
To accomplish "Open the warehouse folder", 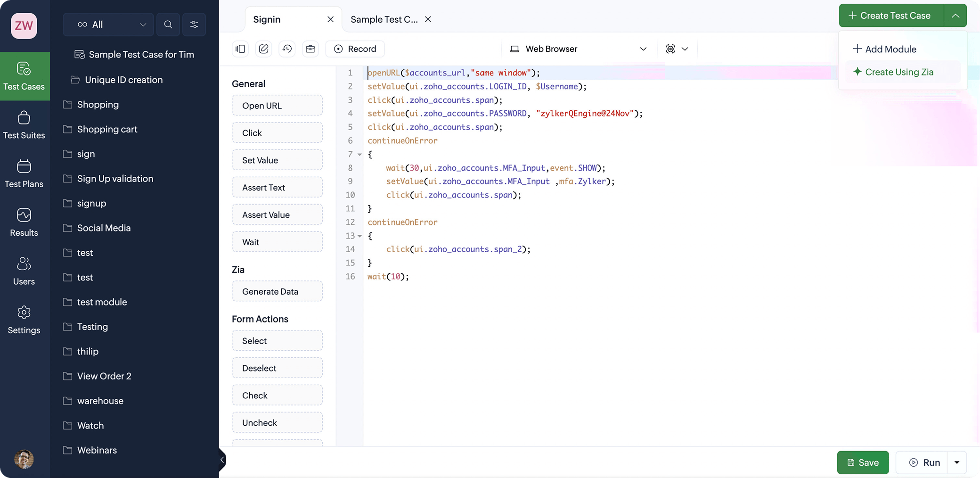I will point(93,401).
